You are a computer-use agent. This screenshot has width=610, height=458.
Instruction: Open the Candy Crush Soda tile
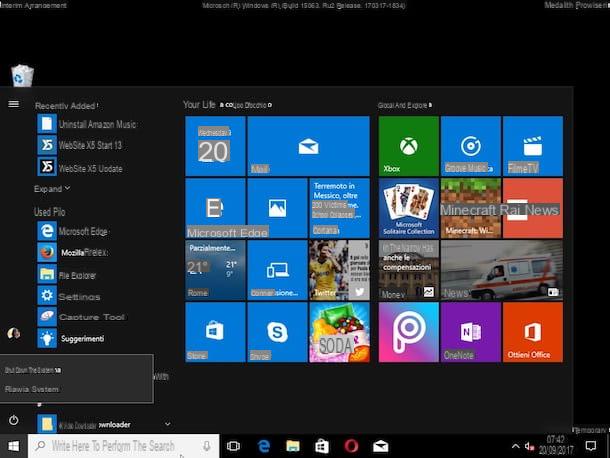[x=339, y=332]
